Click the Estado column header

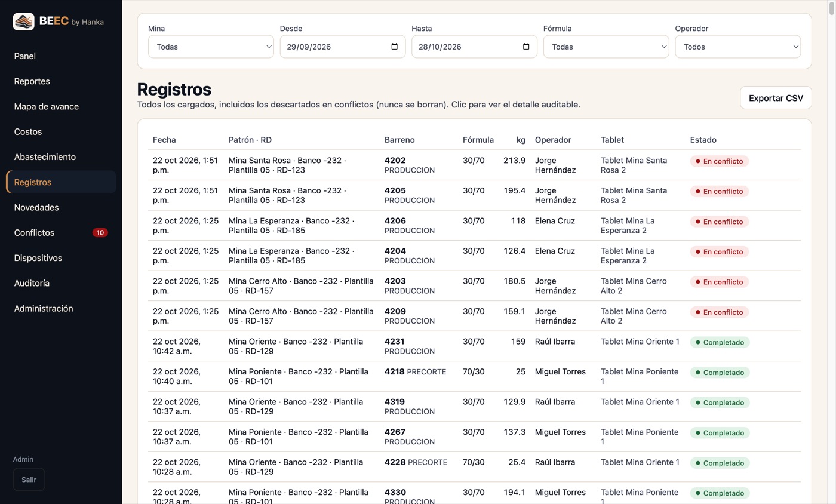tap(703, 140)
